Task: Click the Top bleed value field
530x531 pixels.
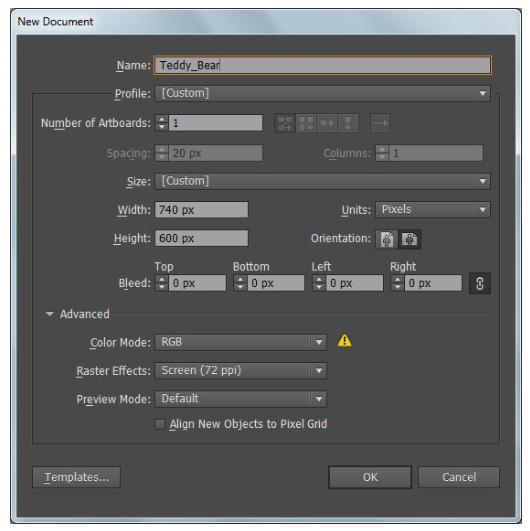Action: click(x=197, y=283)
